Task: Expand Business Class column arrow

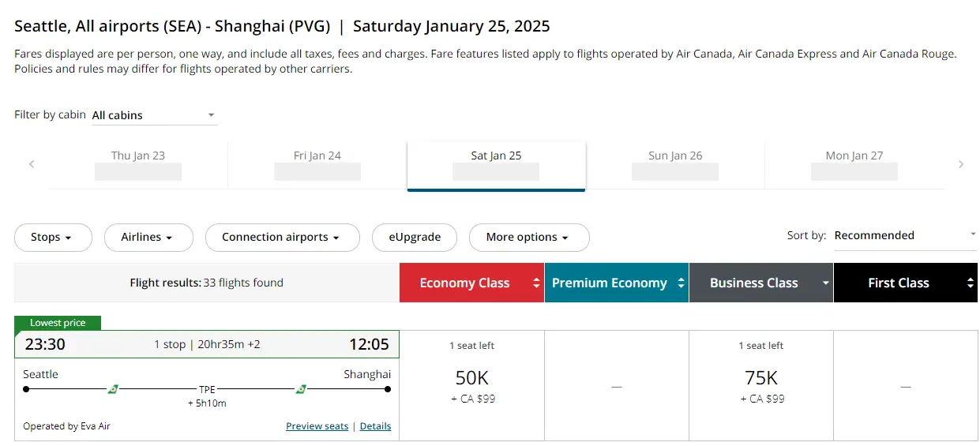Action: point(826,283)
